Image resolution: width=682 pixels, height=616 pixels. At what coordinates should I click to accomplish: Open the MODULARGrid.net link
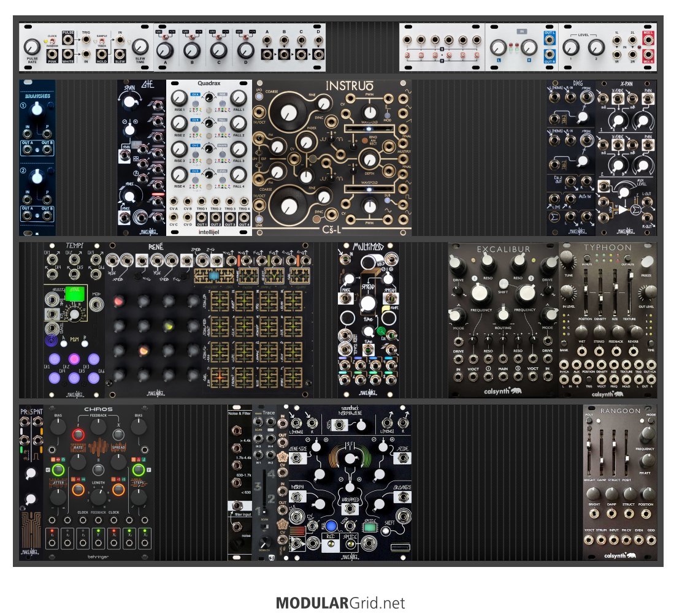point(340,603)
